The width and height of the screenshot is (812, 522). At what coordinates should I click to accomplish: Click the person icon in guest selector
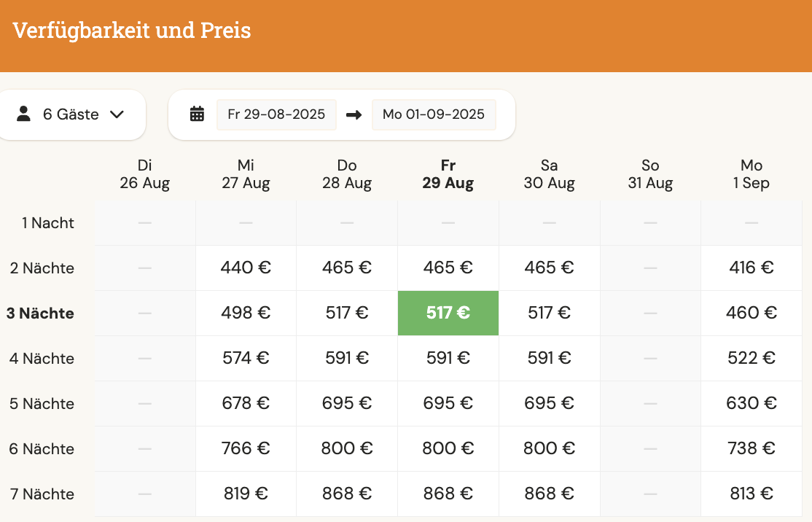coord(23,114)
